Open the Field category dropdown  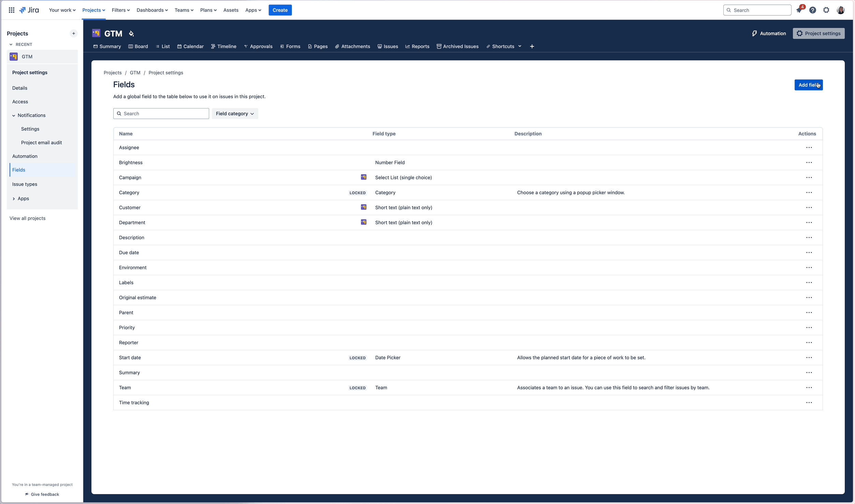[x=235, y=114]
